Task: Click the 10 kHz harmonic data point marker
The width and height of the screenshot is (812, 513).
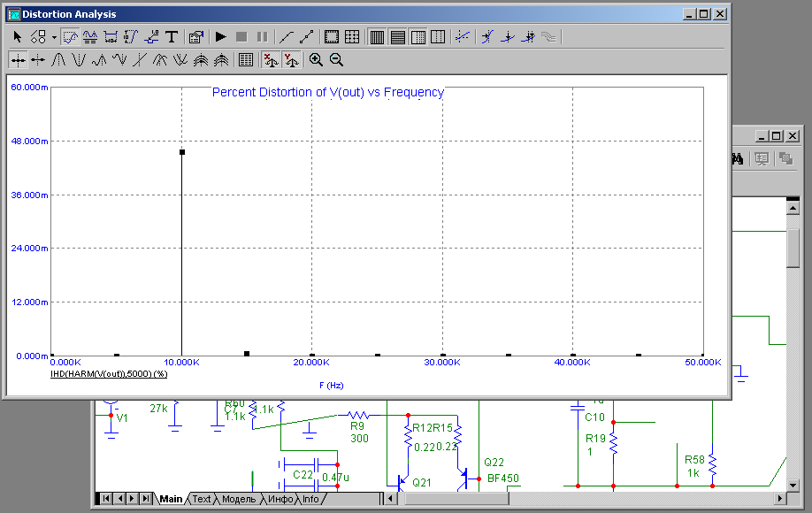Action: click(182, 152)
